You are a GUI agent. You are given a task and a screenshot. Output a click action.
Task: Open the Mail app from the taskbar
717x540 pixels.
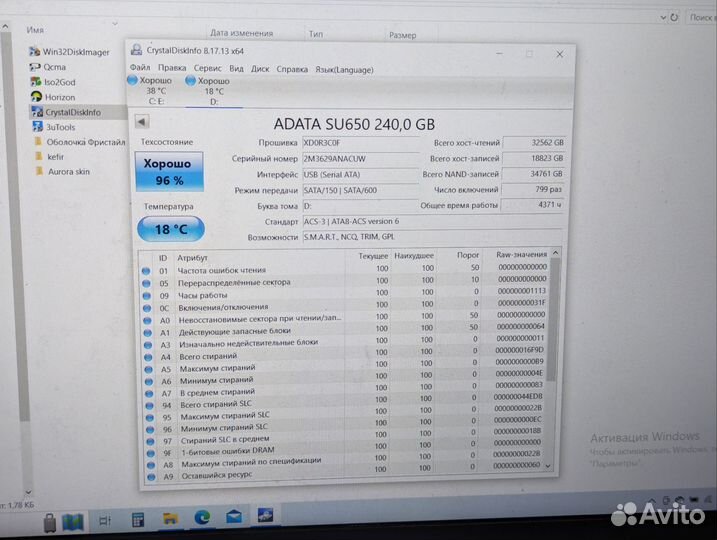234,517
